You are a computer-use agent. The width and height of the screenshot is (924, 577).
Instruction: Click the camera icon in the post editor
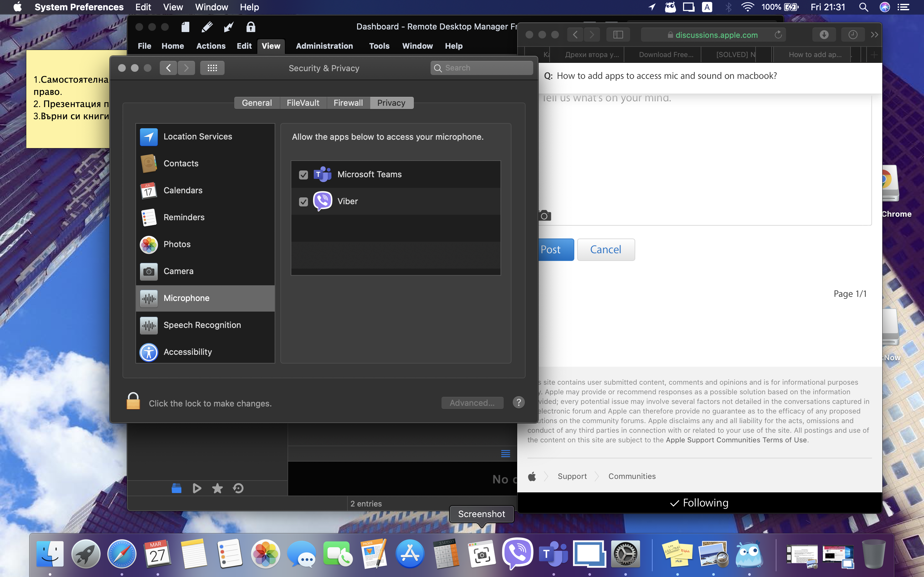pos(545,216)
